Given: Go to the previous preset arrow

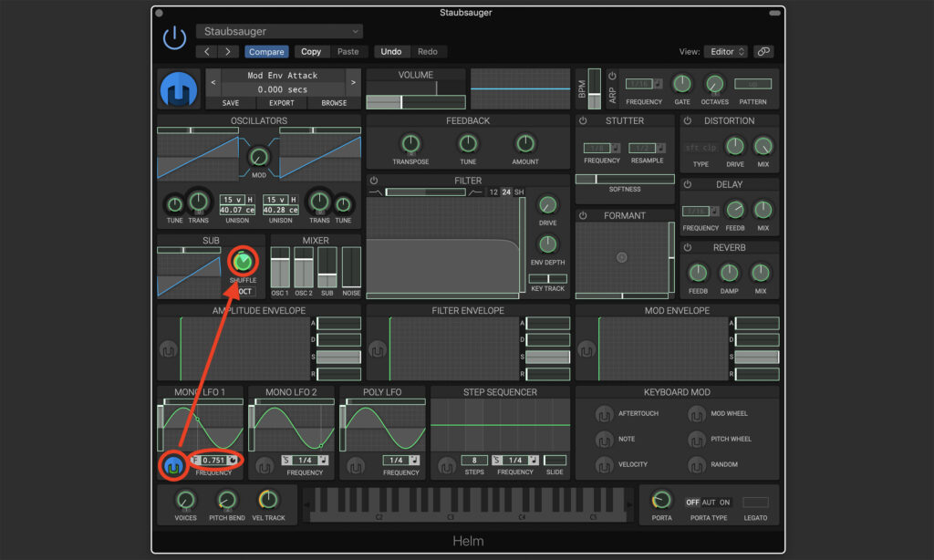Looking at the screenshot, I should [207, 52].
